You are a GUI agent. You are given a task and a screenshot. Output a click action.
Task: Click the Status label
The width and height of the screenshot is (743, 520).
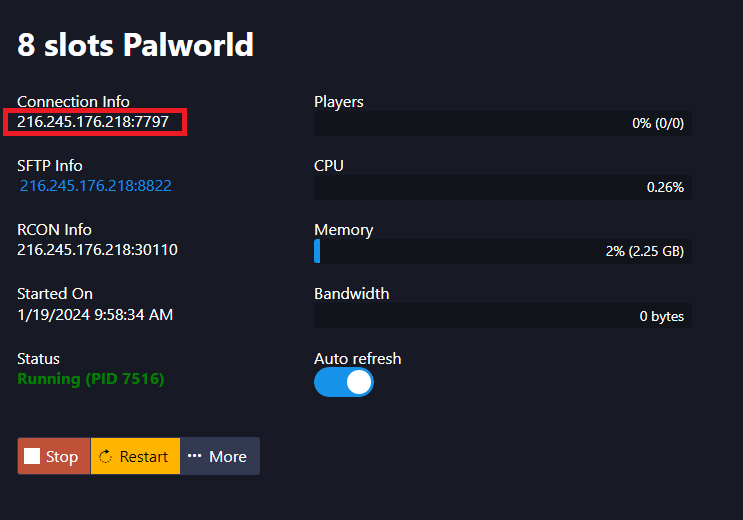pos(38,359)
